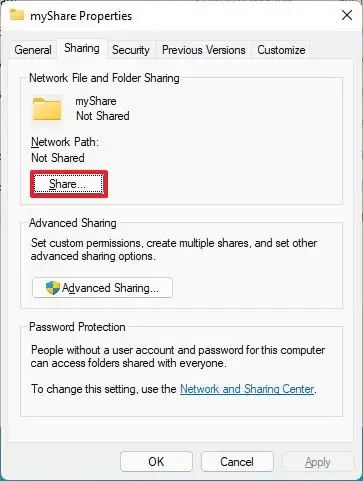The image size is (363, 481).
Task: Click the shield icon on Advanced Sharing
Action: pyautogui.click(x=53, y=288)
